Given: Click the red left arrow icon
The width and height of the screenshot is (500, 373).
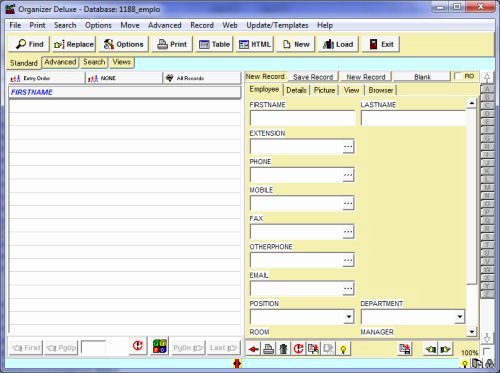Looking at the screenshot, I should click(x=254, y=349).
